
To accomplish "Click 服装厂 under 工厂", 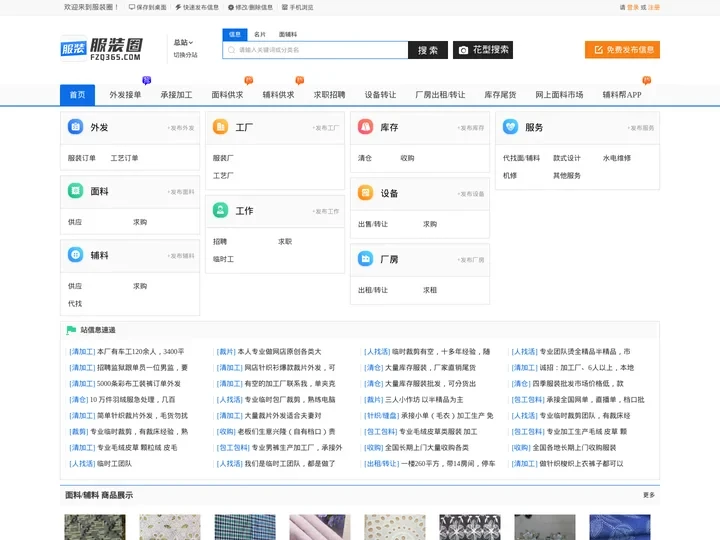I will (223, 158).
